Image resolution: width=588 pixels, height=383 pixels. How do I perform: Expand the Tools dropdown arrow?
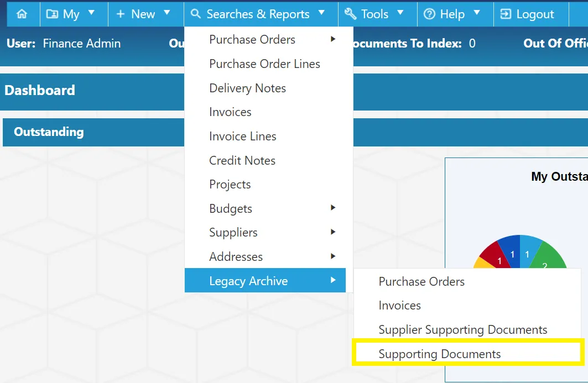click(x=400, y=13)
